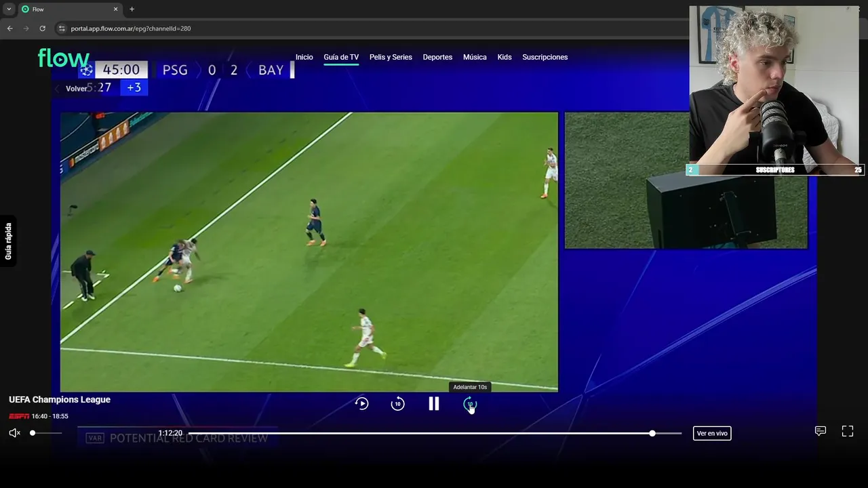Restart the program from the beginning
Screen dimensions: 868x488
coord(361,404)
